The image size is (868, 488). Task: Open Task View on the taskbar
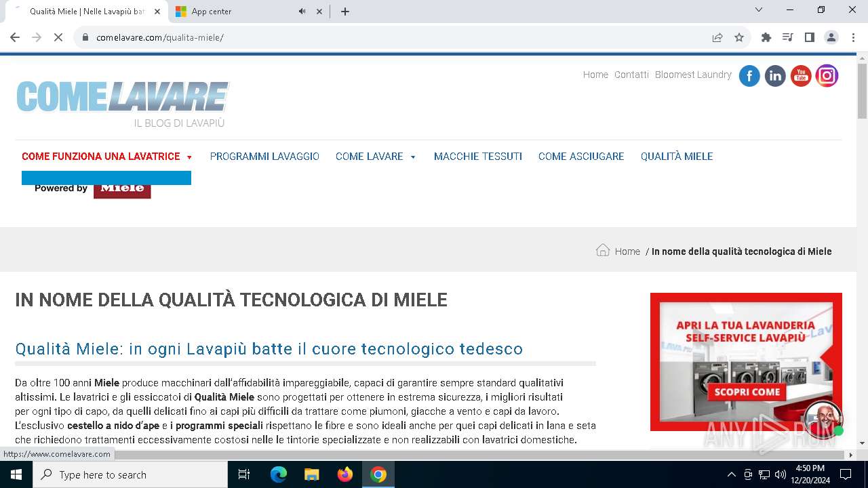244,474
